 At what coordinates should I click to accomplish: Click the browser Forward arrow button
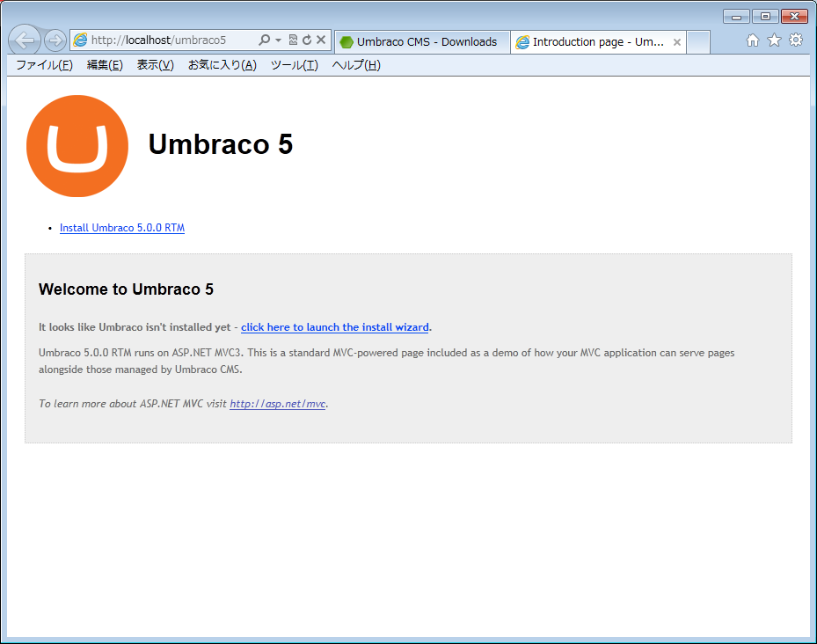click(55, 40)
